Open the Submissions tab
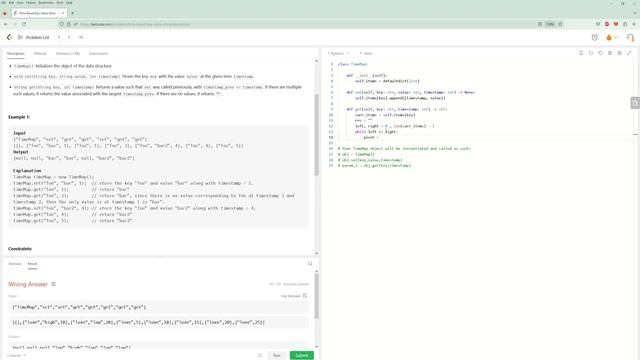Image resolution: width=640 pixels, height=360 pixels. [x=99, y=53]
